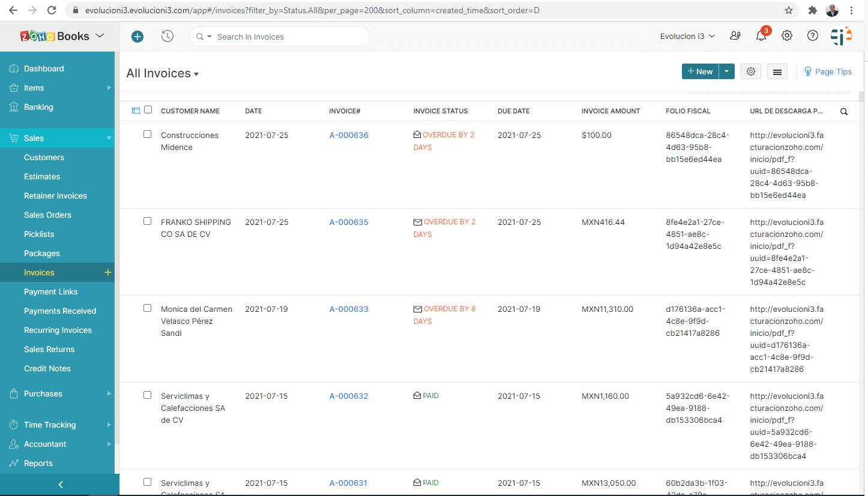
Task: Open the referral contacts icon near bell
Action: pos(735,36)
